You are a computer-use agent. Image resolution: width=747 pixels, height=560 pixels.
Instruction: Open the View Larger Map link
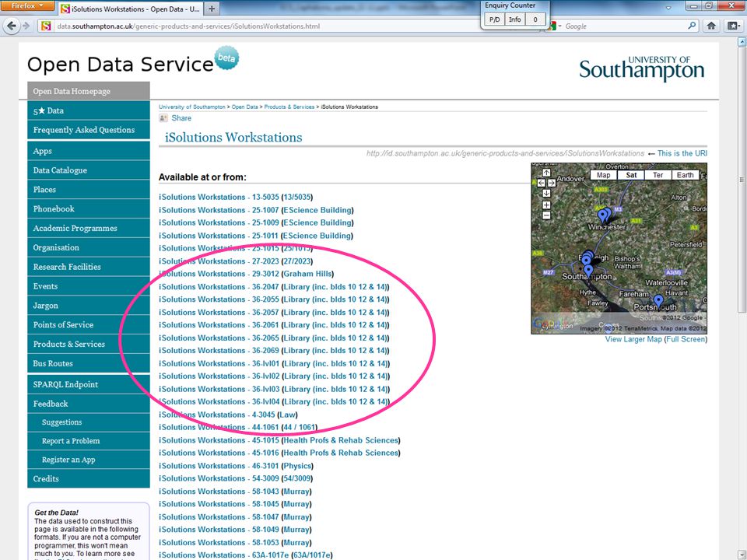click(x=633, y=339)
